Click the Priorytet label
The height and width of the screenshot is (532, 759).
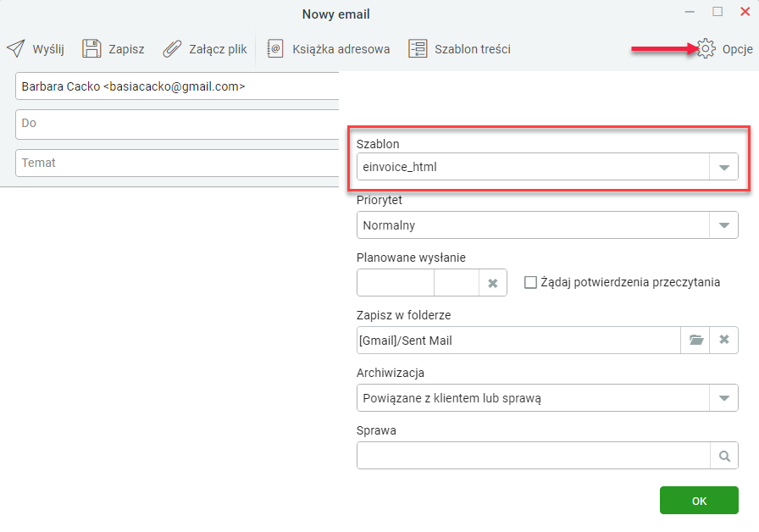point(379,200)
